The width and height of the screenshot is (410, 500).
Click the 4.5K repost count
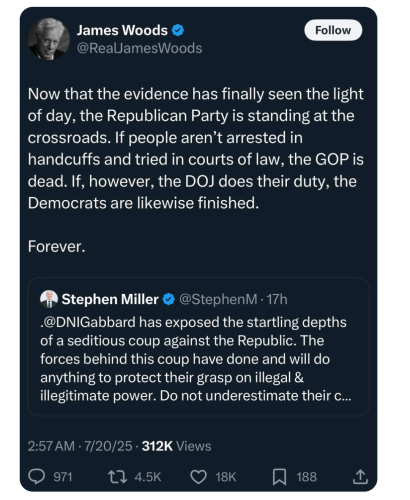coord(148,477)
